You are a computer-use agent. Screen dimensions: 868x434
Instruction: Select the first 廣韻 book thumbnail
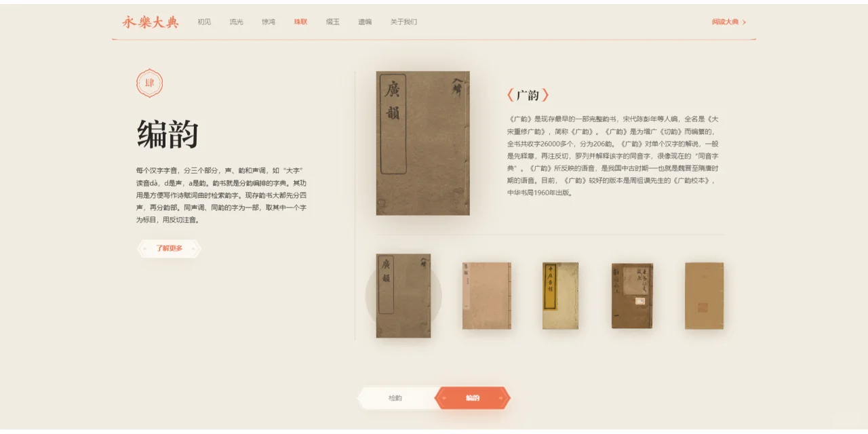click(x=403, y=296)
